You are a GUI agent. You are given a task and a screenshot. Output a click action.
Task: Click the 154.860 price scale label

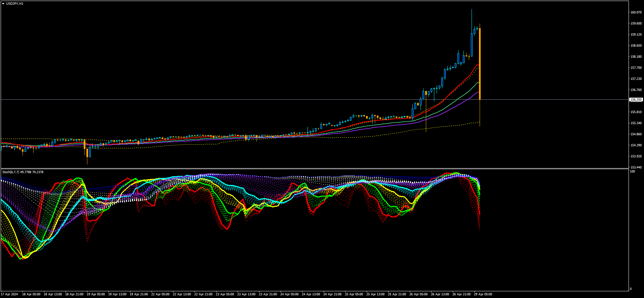pos(636,134)
